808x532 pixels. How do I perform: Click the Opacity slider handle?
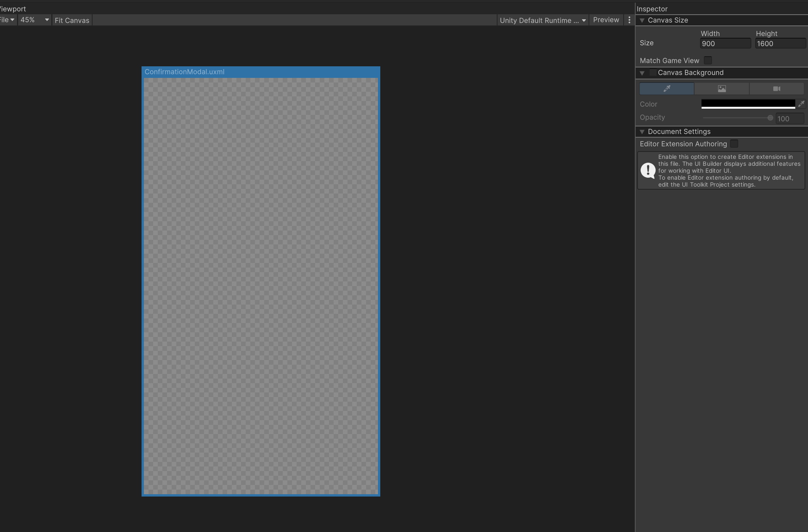coord(770,118)
